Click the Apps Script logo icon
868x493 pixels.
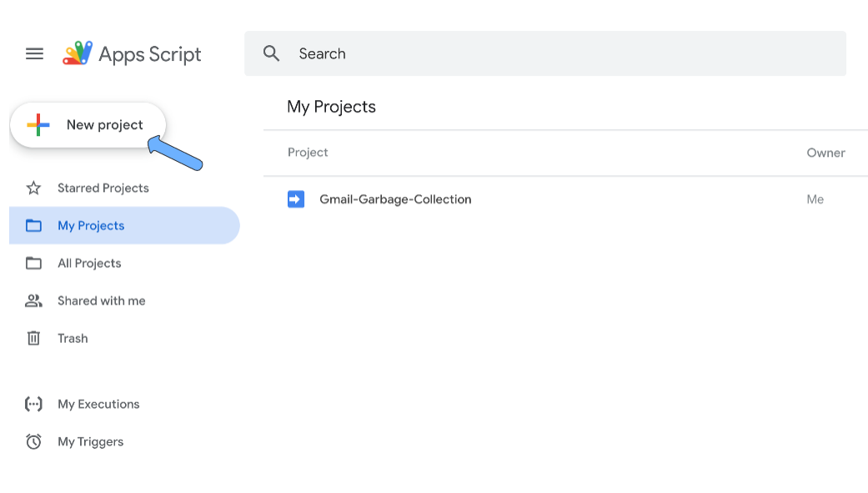tap(78, 53)
